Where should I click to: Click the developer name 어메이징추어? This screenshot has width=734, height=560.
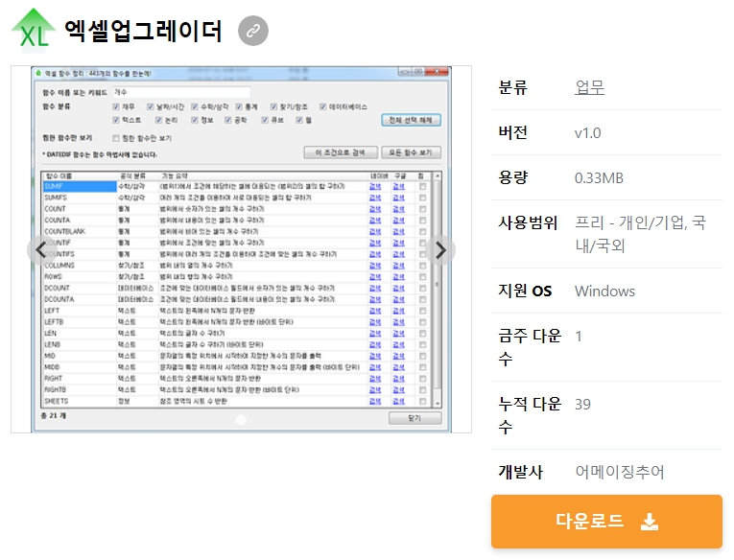click(x=619, y=472)
